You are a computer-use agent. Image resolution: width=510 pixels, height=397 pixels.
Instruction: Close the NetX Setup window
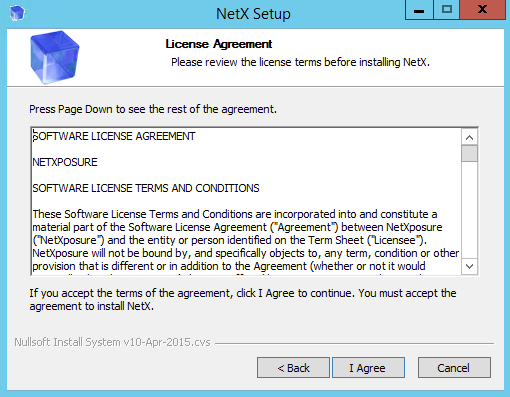(482, 10)
